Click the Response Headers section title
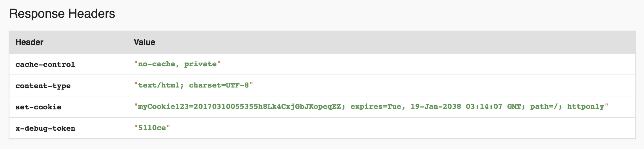The height and width of the screenshot is (149, 644). point(62,14)
